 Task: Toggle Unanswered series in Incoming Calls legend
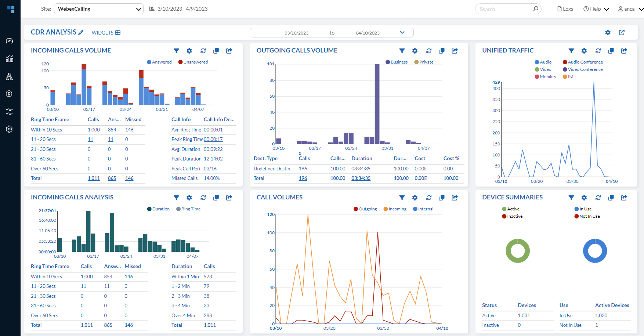pyautogui.click(x=193, y=62)
